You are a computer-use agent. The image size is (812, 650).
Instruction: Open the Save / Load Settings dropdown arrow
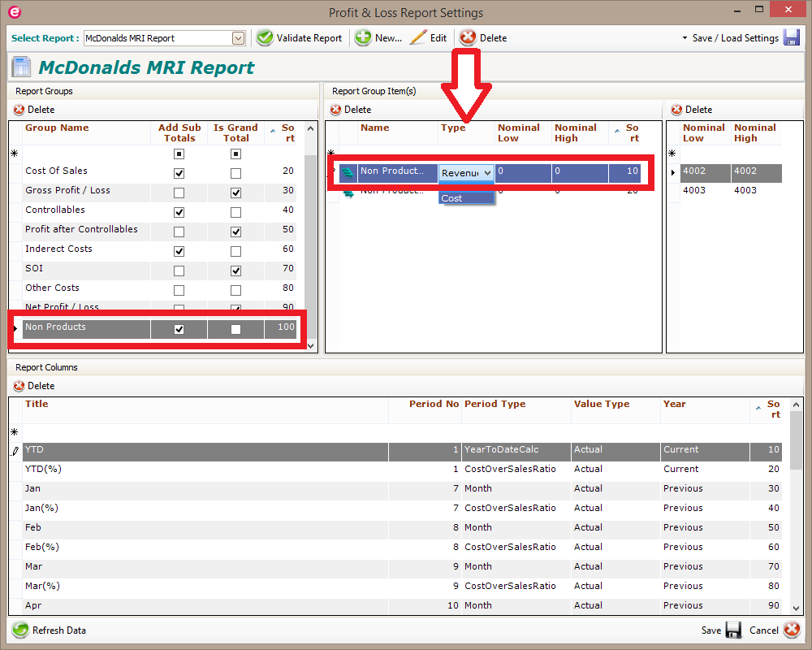pos(685,38)
